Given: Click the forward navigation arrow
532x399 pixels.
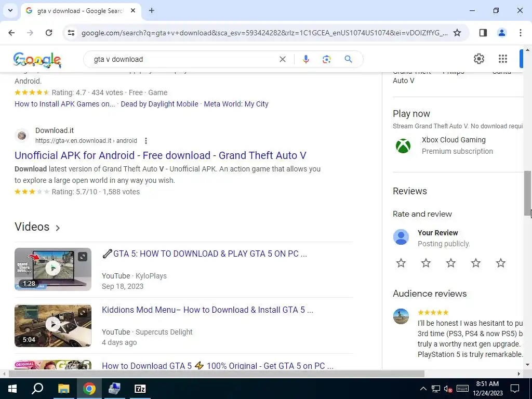Looking at the screenshot, I should (30, 33).
